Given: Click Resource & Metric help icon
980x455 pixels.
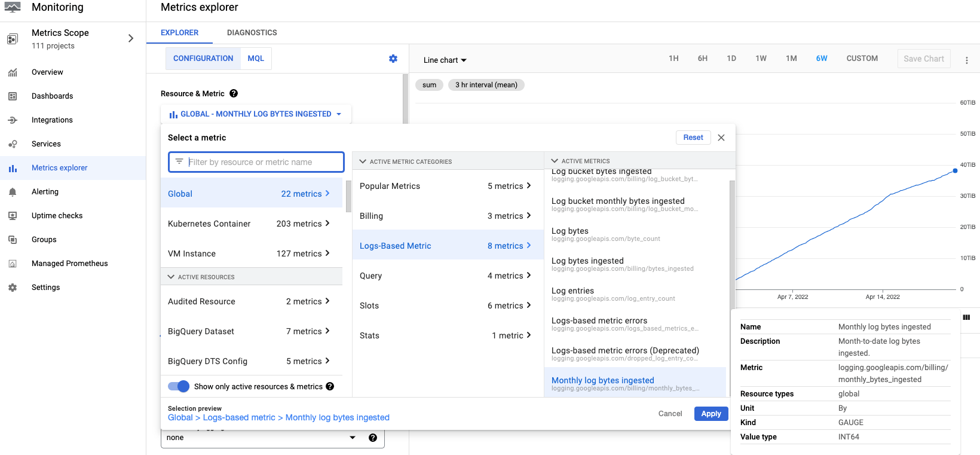Looking at the screenshot, I should click(234, 93).
